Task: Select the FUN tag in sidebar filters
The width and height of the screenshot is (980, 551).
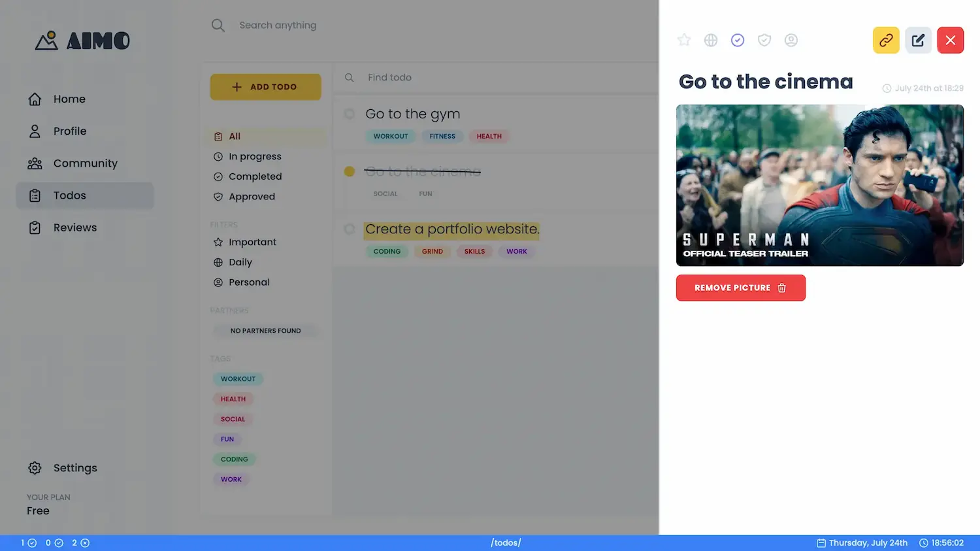Action: coord(227,439)
